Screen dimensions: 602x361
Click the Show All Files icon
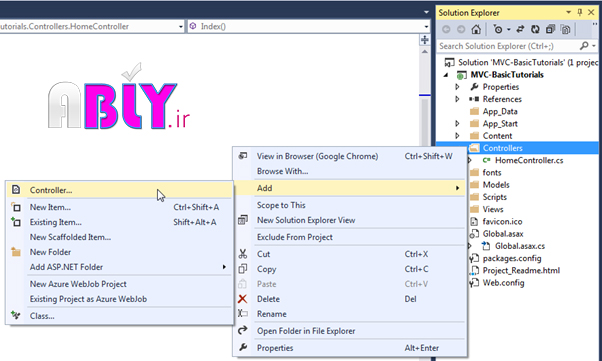[566, 29]
